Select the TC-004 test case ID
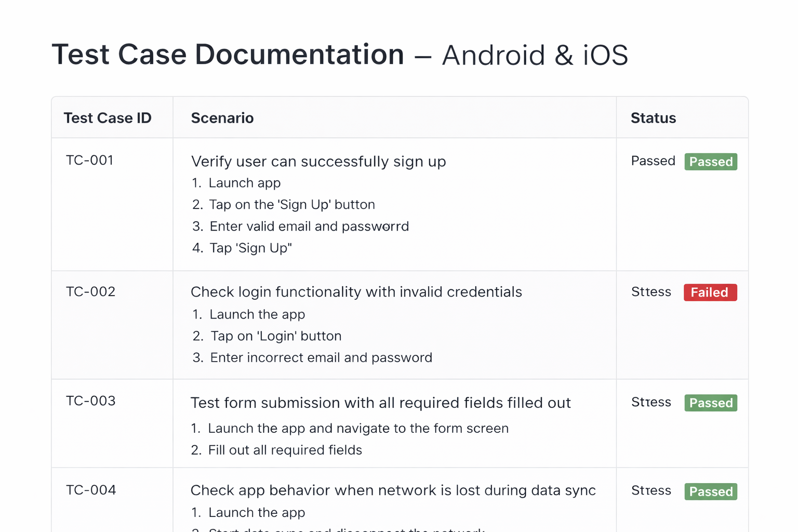 (x=91, y=490)
